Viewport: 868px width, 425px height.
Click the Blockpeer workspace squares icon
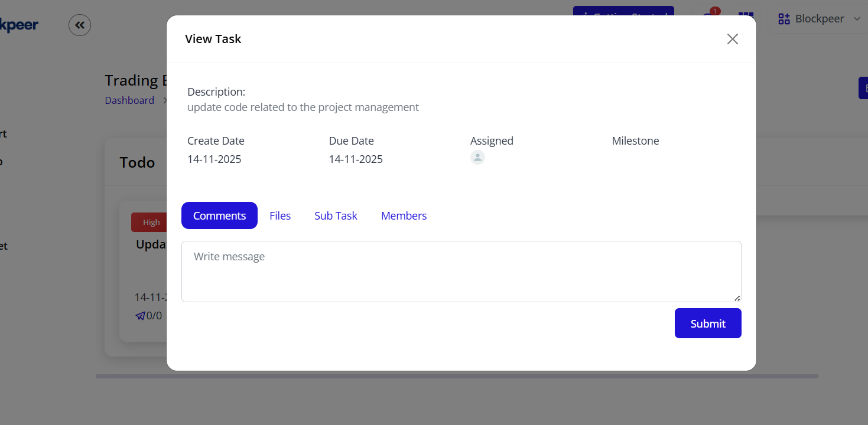[784, 18]
